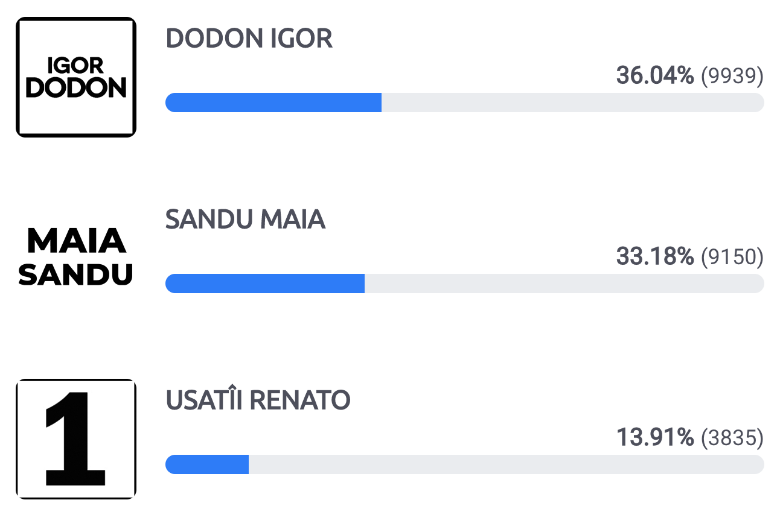Screen dimensions: 780x532
Task: Click the word DODON inside the square logo
Action: pyautogui.click(x=76, y=89)
